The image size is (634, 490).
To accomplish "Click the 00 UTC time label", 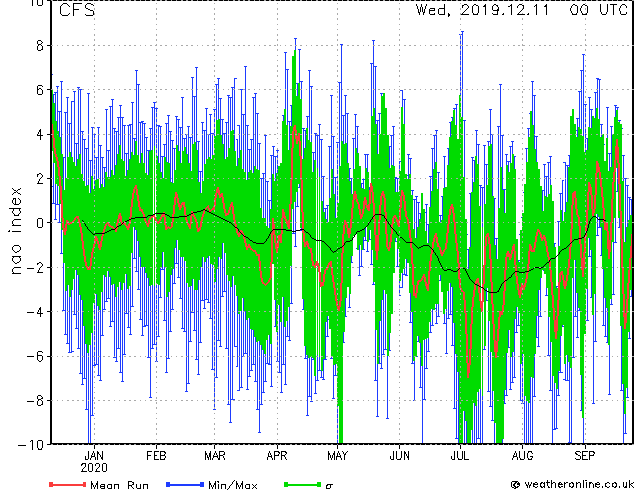I will [x=599, y=10].
